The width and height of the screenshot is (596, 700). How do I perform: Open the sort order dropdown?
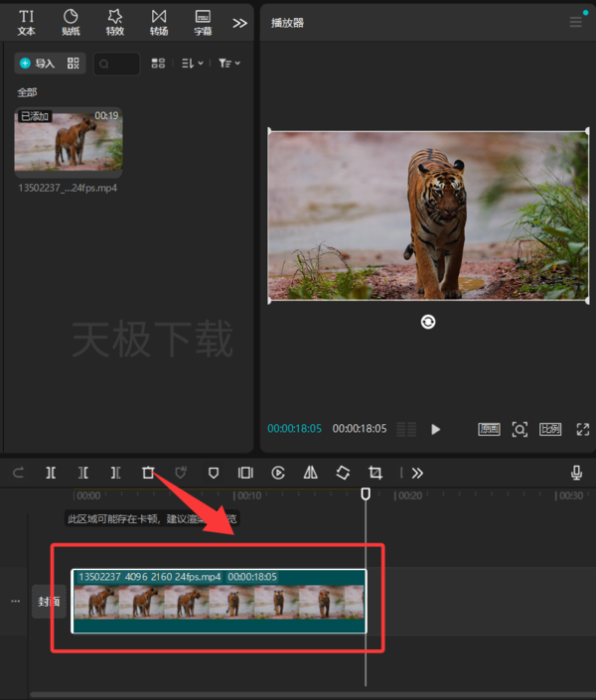point(193,64)
